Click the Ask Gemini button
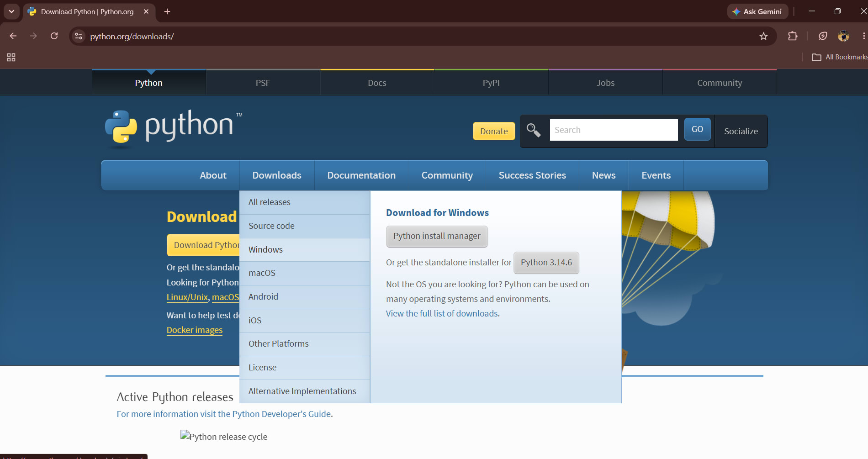868x459 pixels. 757,11
